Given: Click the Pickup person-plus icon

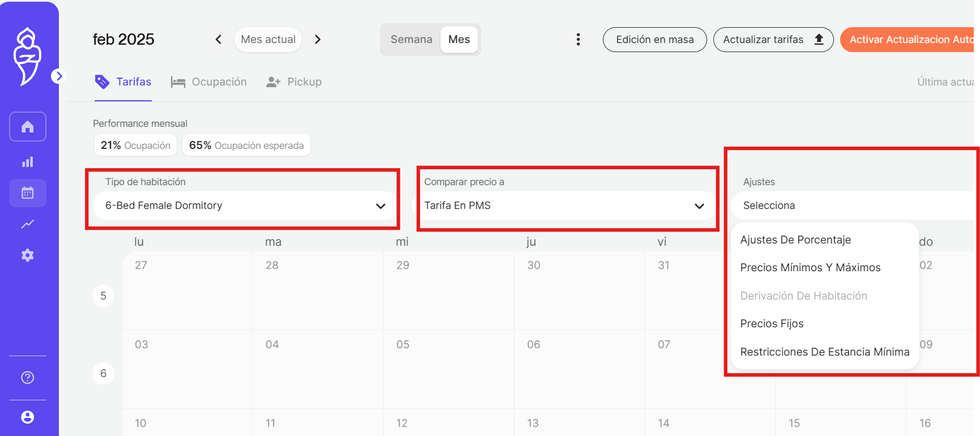Looking at the screenshot, I should click(273, 82).
